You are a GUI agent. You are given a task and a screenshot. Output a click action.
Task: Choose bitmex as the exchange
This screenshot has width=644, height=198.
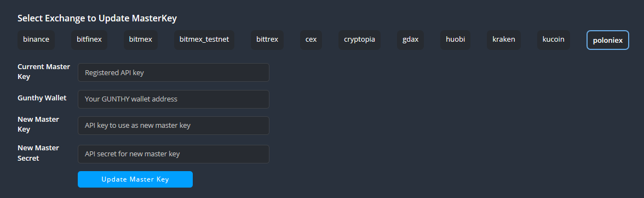140,40
